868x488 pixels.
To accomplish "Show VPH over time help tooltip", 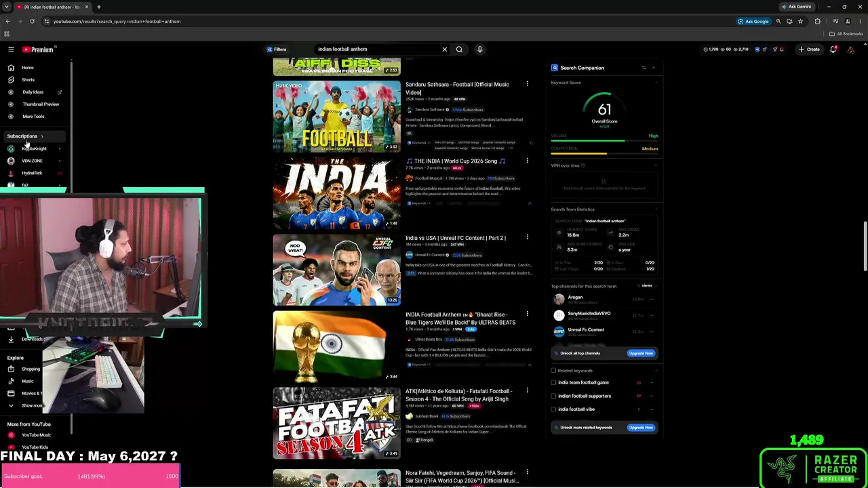I will click(x=583, y=165).
